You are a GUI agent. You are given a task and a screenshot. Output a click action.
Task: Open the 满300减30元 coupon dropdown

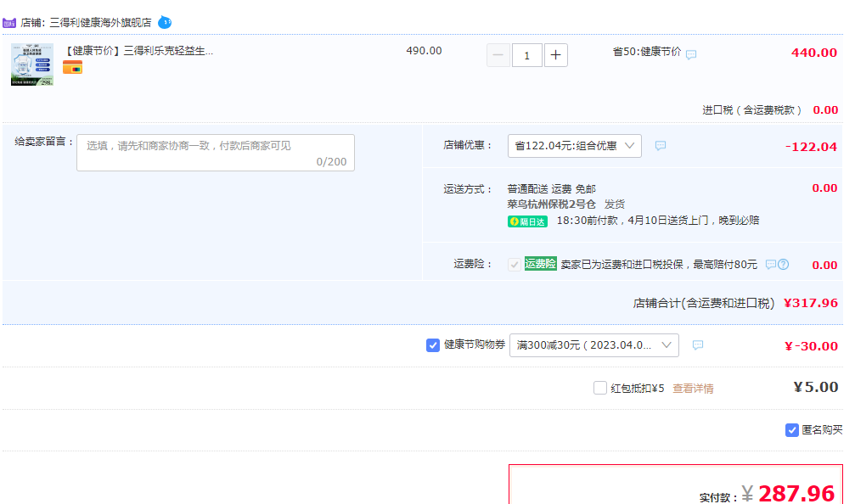593,345
